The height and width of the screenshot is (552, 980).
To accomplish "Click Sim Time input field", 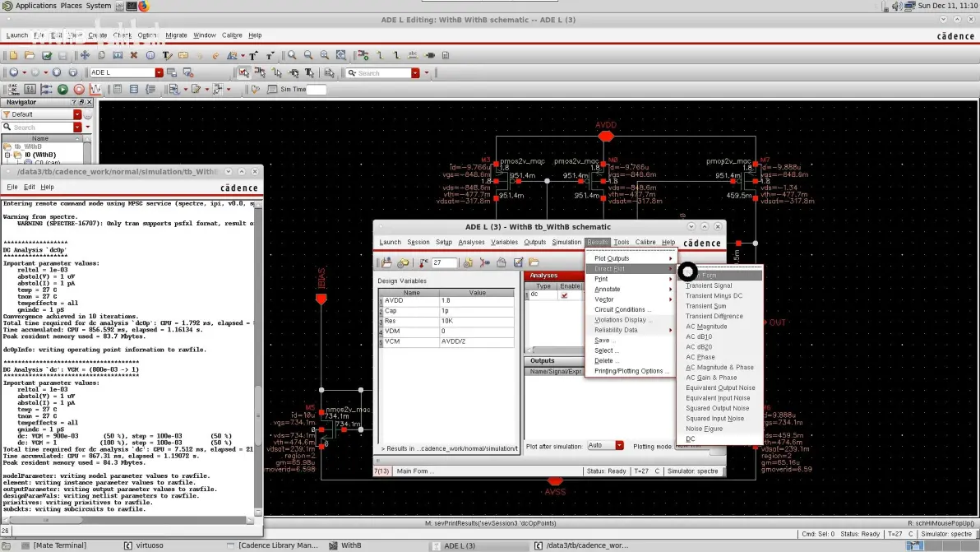I will click(317, 90).
